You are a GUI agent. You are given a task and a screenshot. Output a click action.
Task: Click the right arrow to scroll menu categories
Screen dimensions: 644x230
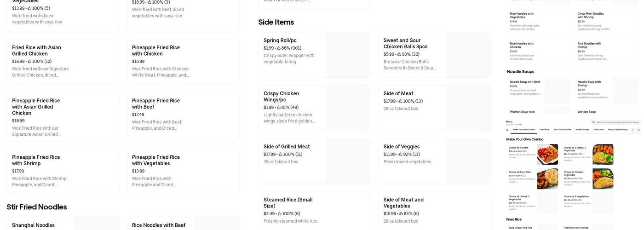638,130
